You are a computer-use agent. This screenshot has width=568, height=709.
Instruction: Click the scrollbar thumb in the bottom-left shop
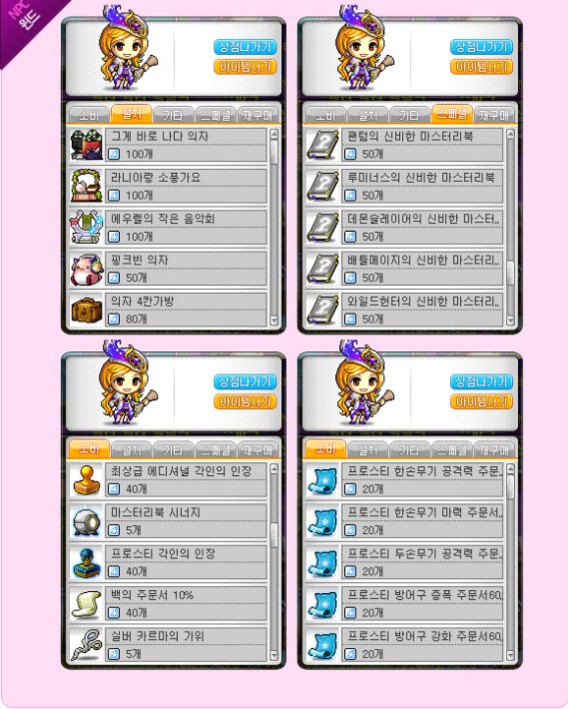[x=274, y=535]
